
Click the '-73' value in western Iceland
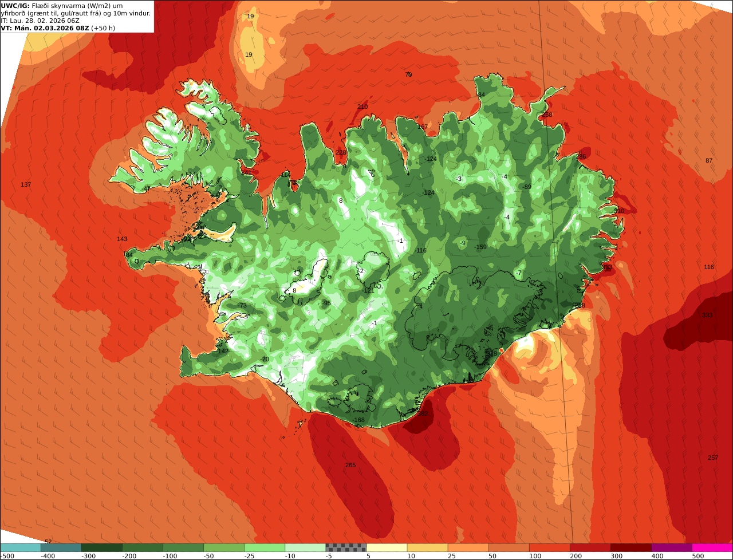[x=242, y=306]
